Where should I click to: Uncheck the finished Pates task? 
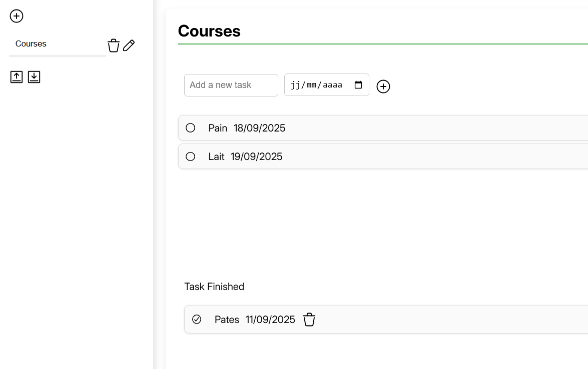click(197, 319)
